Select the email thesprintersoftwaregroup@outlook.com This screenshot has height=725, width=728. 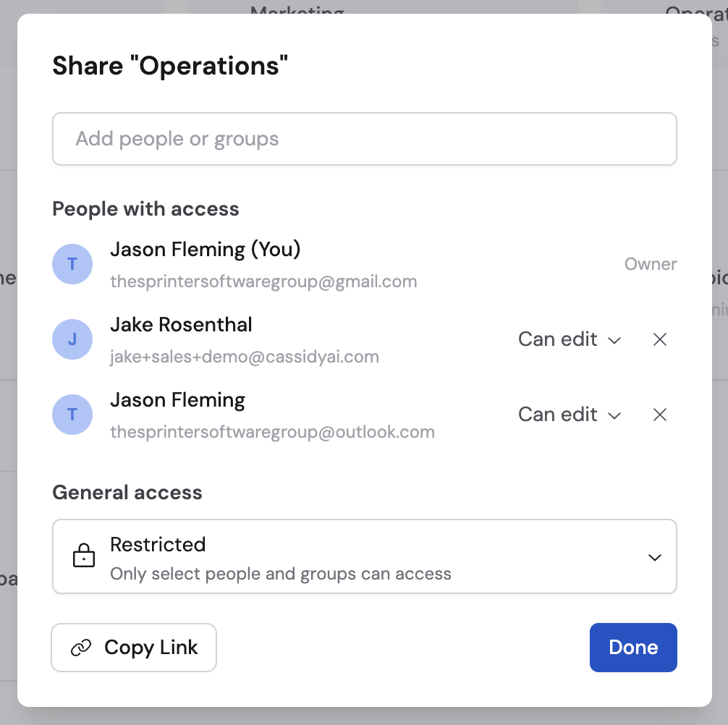(x=273, y=432)
